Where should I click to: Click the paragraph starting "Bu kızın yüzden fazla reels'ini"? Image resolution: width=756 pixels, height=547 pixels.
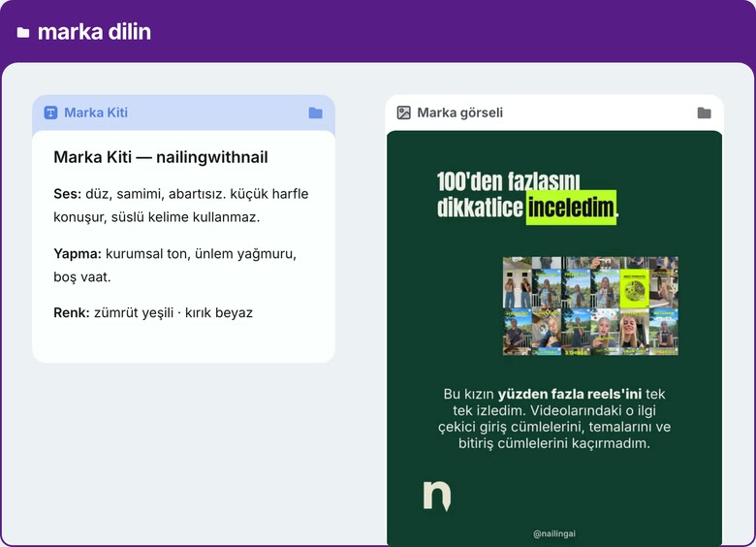coord(554,418)
